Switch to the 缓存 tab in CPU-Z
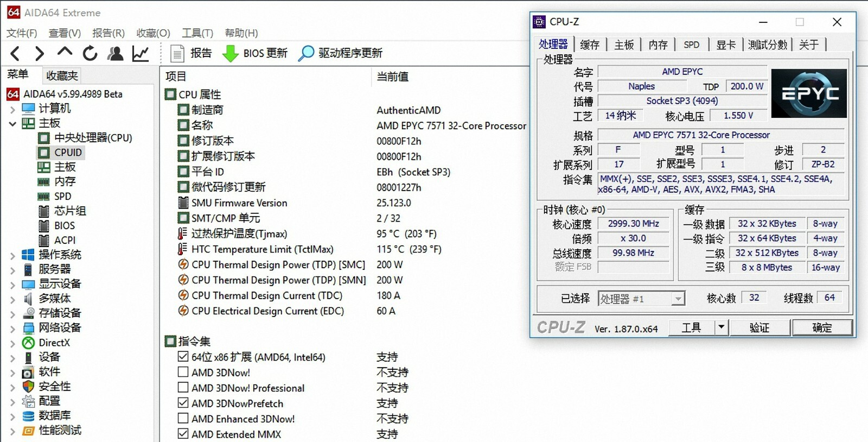868x442 pixels. (x=590, y=45)
